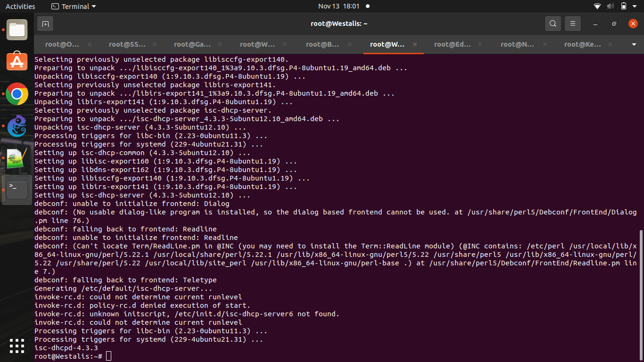Close the root@Ga... tab
644x362 pixels.
tap(221, 44)
